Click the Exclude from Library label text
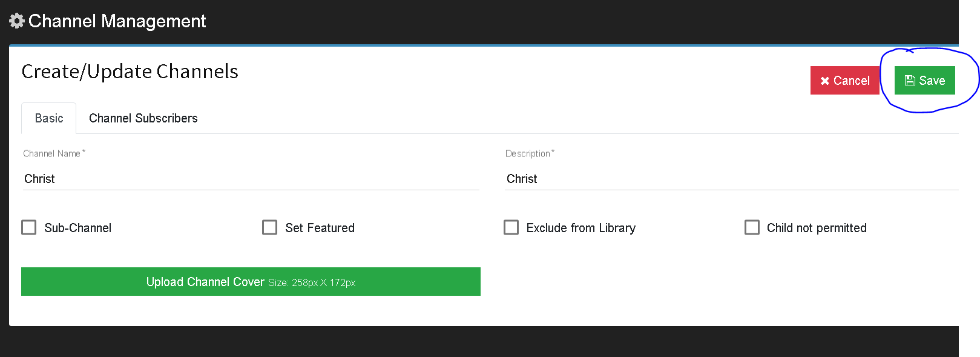 click(581, 228)
